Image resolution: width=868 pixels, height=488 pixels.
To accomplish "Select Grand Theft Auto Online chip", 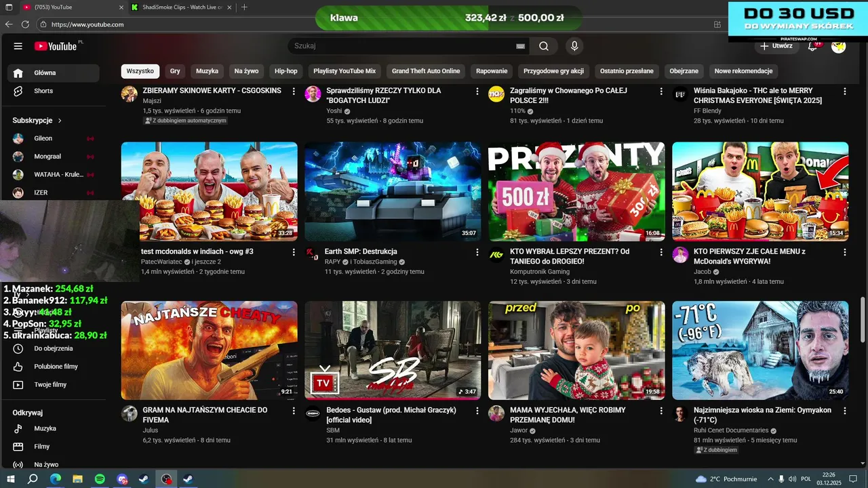I will [x=426, y=71].
